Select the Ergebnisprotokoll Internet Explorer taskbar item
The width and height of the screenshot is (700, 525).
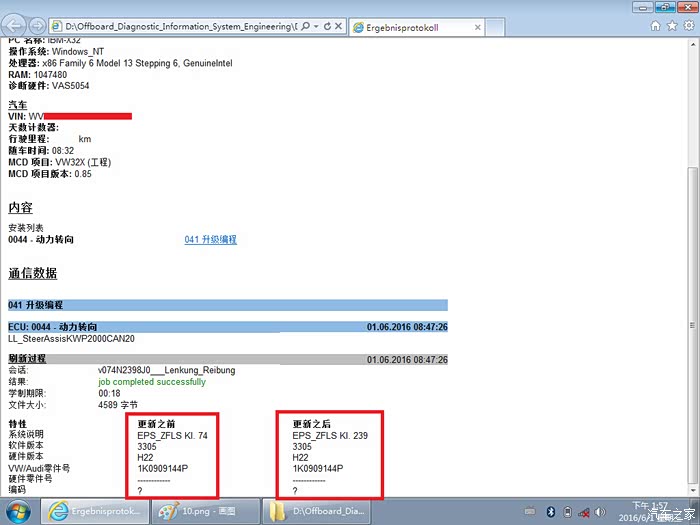(x=97, y=511)
